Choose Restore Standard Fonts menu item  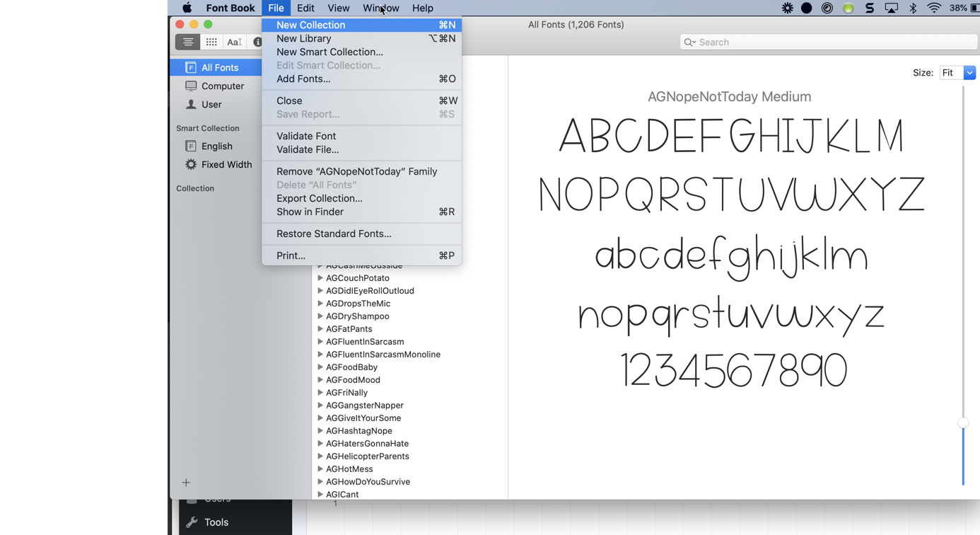pyautogui.click(x=361, y=234)
